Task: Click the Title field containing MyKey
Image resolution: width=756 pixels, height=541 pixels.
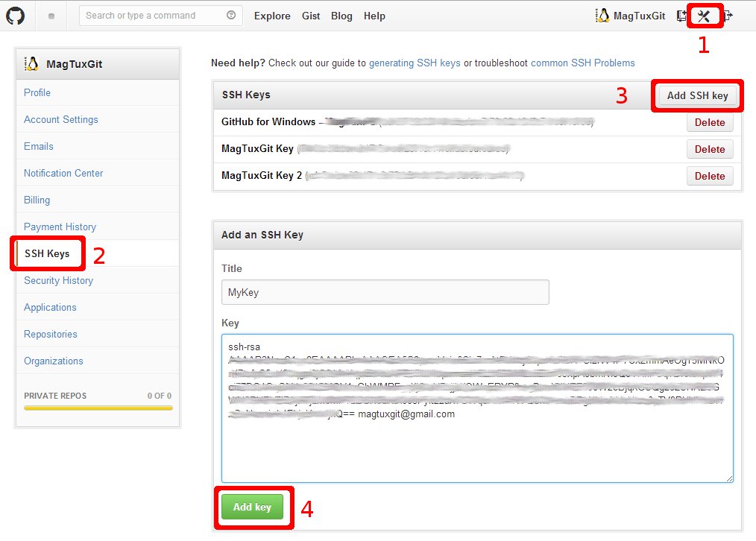Action: coord(385,292)
